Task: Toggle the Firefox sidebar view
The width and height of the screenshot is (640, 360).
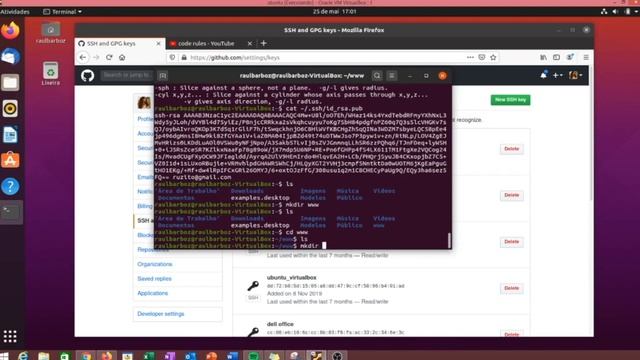Action: tap(556, 58)
